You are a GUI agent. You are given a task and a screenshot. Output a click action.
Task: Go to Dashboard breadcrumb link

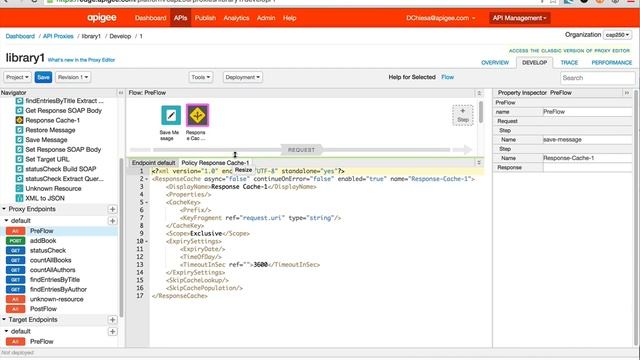pos(20,36)
